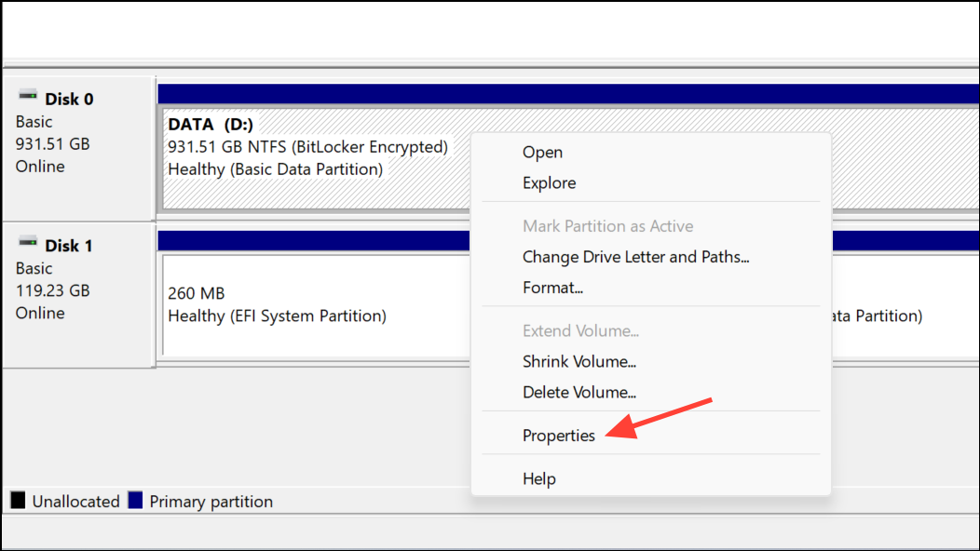The height and width of the screenshot is (551, 980).
Task: Select the 260 MB EFI System Partition
Action: pyautogui.click(x=316, y=305)
